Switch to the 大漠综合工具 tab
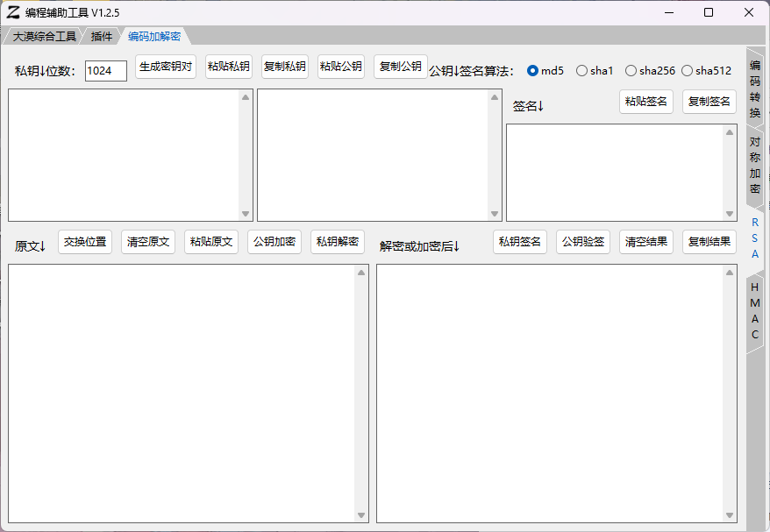 pos(44,36)
